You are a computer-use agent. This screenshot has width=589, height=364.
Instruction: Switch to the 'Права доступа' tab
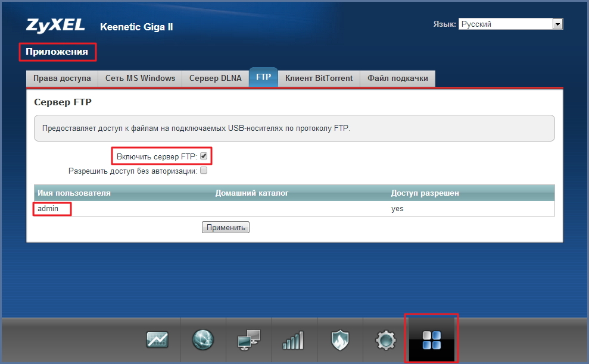click(62, 78)
